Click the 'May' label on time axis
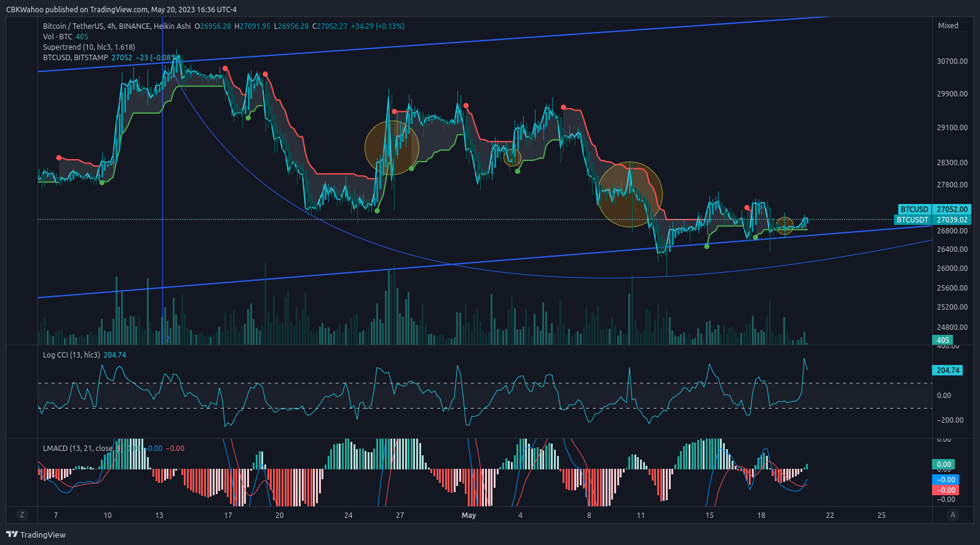This screenshot has width=980, height=545. pos(468,516)
